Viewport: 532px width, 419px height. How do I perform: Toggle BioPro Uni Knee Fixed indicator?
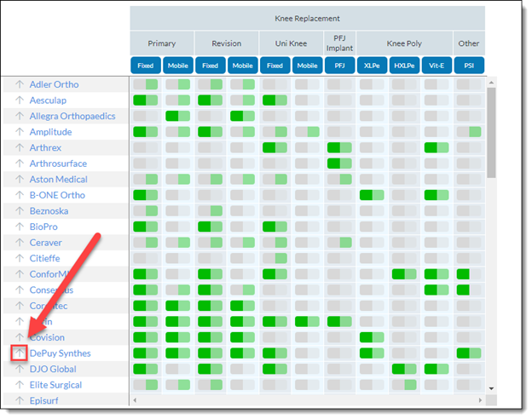275,227
